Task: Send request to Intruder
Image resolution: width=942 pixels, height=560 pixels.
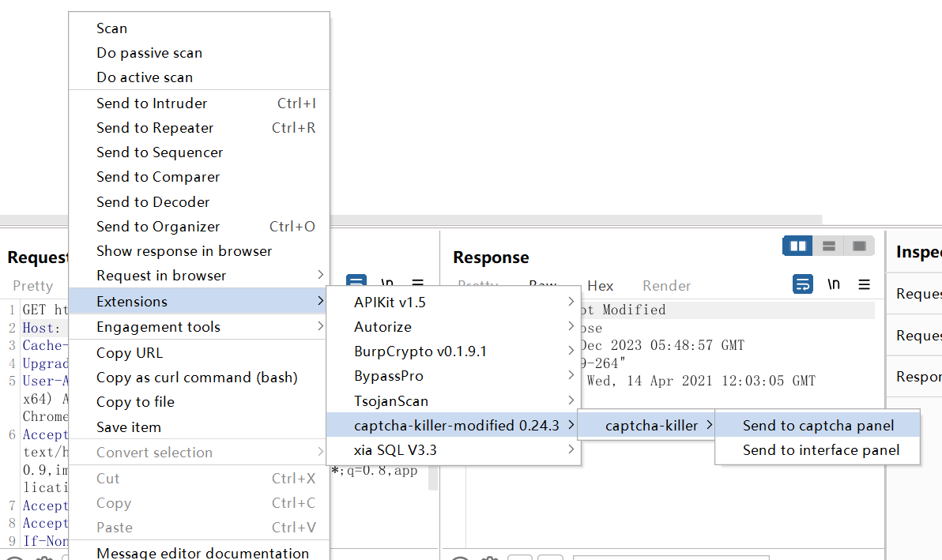Action: (199, 103)
